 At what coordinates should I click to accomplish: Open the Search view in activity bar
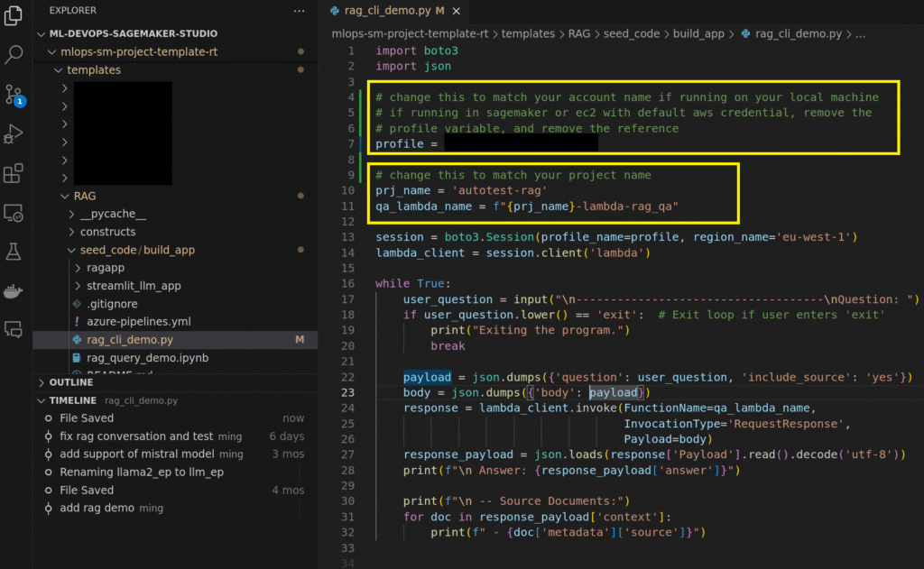[14, 55]
